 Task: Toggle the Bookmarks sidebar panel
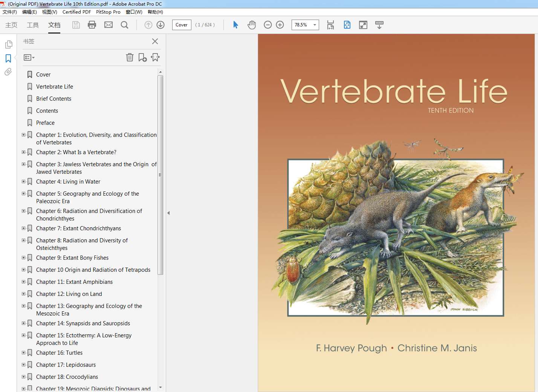[x=8, y=58]
